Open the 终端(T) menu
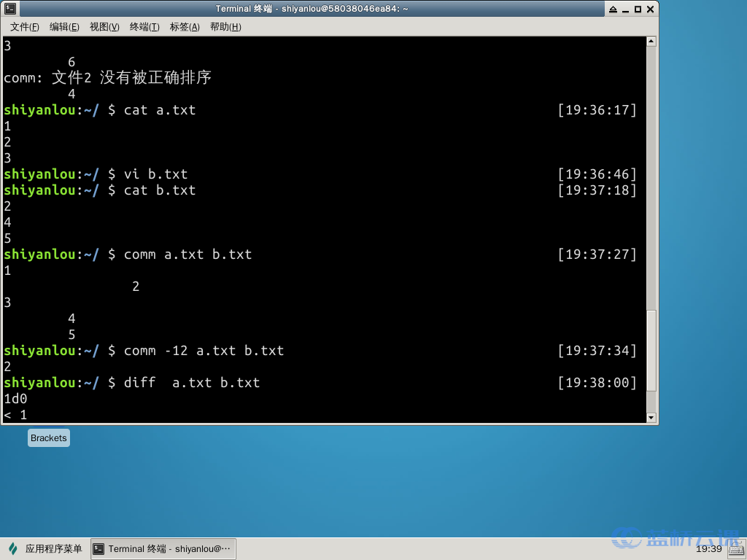The width and height of the screenshot is (747, 560). [x=144, y=27]
